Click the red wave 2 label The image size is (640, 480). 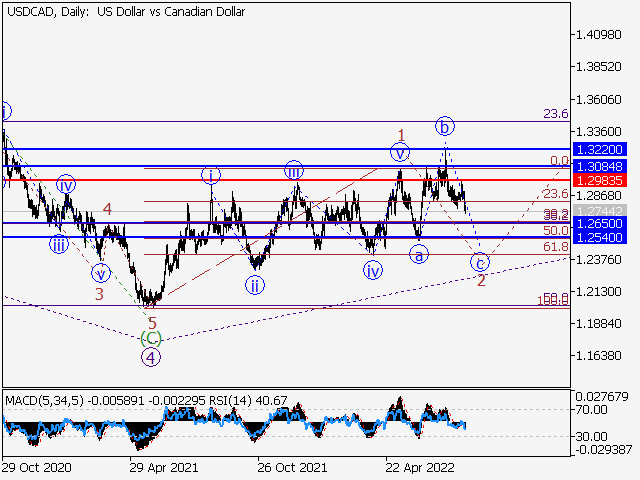pos(482,280)
